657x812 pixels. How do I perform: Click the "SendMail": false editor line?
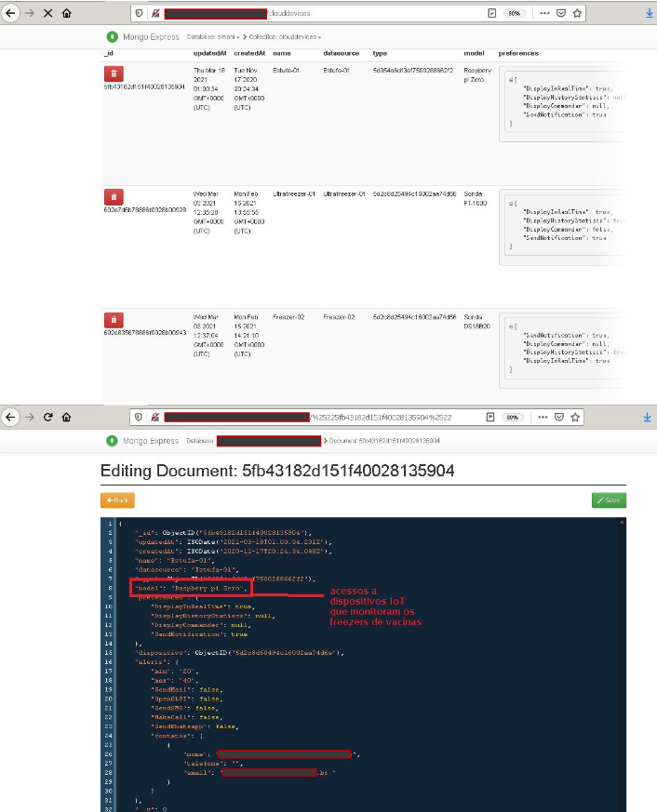(188, 690)
